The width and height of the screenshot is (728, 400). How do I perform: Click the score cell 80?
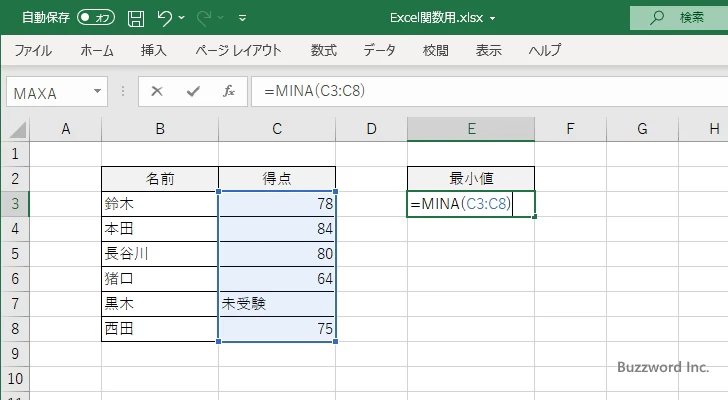[x=277, y=254]
